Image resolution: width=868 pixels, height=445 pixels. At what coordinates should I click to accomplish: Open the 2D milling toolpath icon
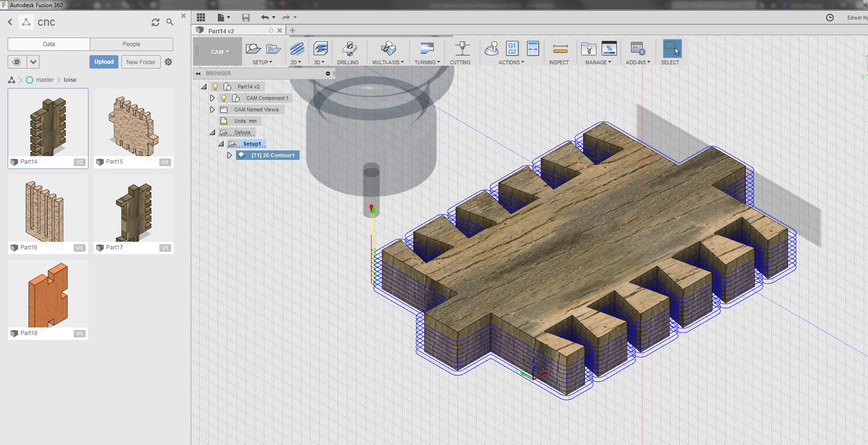[x=297, y=49]
